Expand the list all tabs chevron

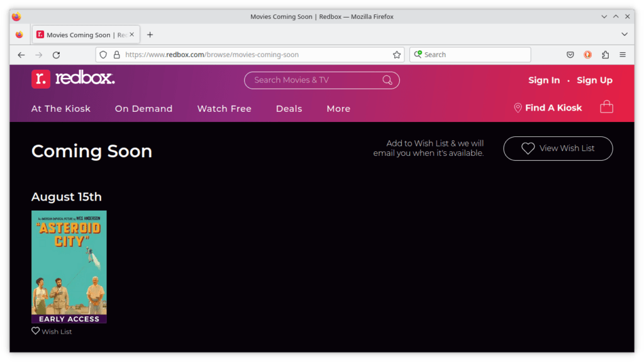[x=625, y=35]
